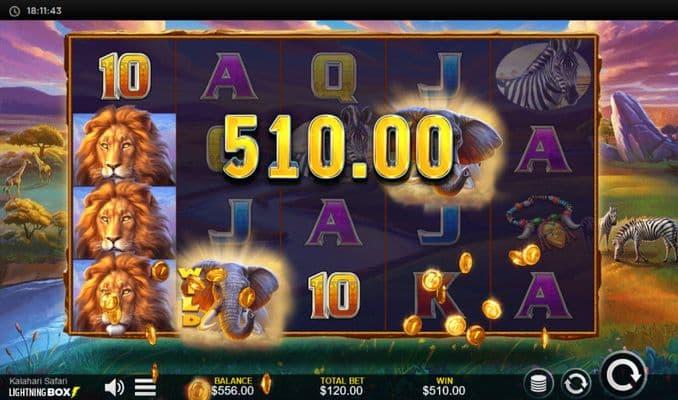The height and width of the screenshot is (400, 678).
Task: Click the red K symbol on bottom row
Action: point(439,295)
